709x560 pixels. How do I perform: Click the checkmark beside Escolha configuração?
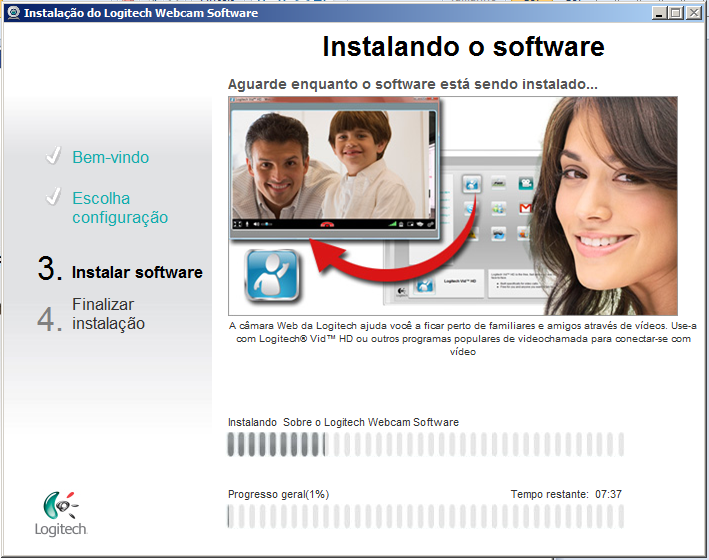point(54,198)
